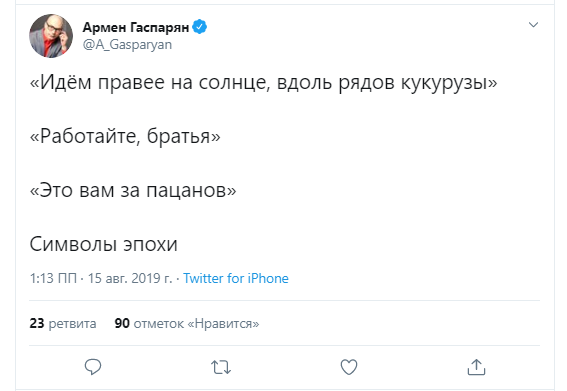The image size is (567, 391).
Task: Open the profile via name Армен Гаспарян
Action: point(136,27)
